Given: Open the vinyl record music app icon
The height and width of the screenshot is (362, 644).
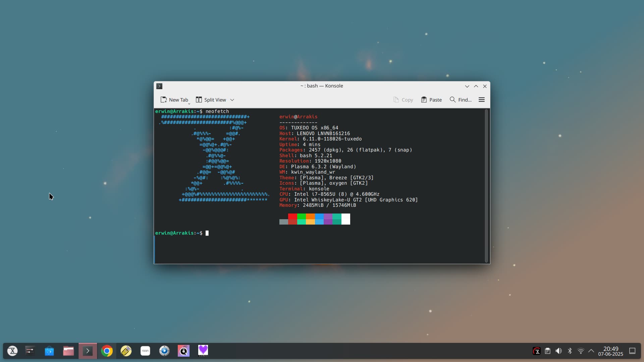Looking at the screenshot, I should [183, 351].
